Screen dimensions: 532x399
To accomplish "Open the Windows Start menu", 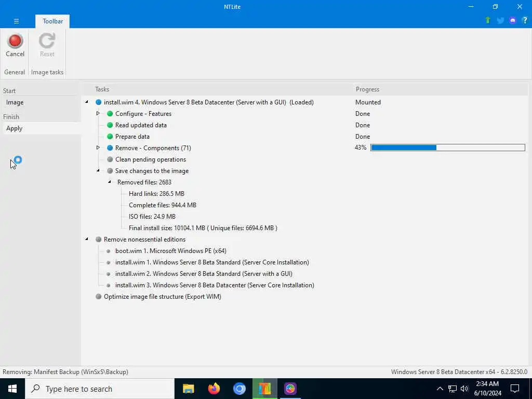I will (12, 389).
